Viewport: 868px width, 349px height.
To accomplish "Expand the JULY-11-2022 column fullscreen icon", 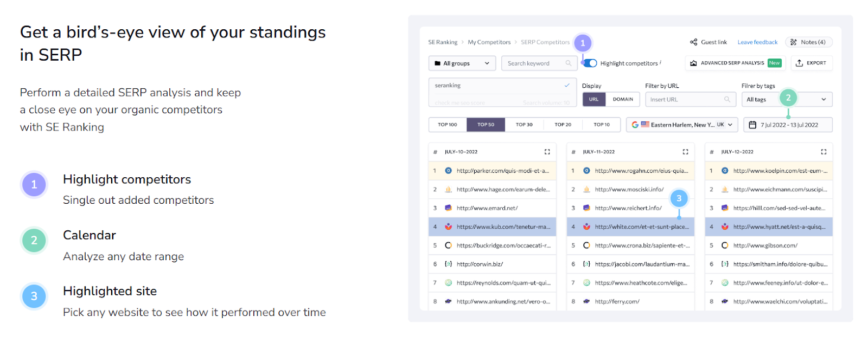I will point(685,152).
